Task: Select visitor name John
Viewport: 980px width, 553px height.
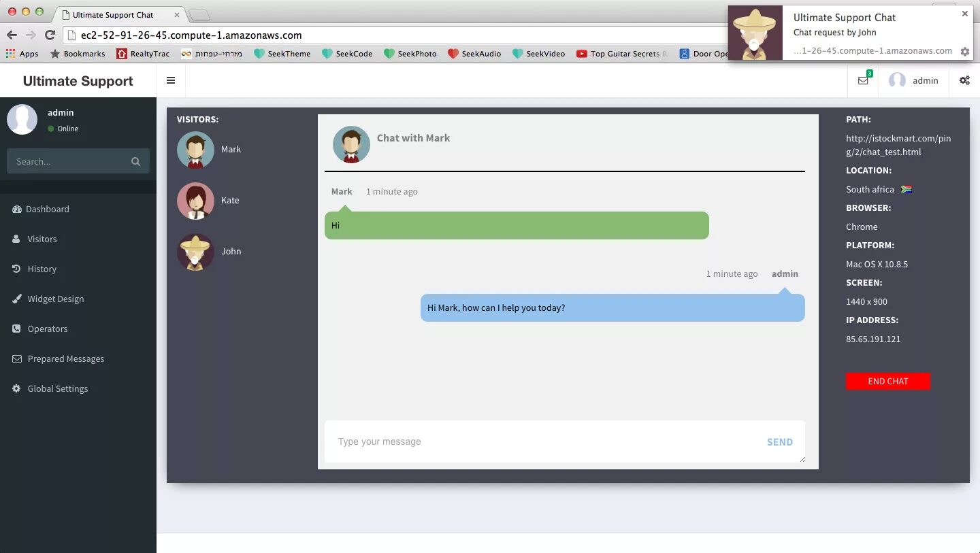Action: point(231,251)
